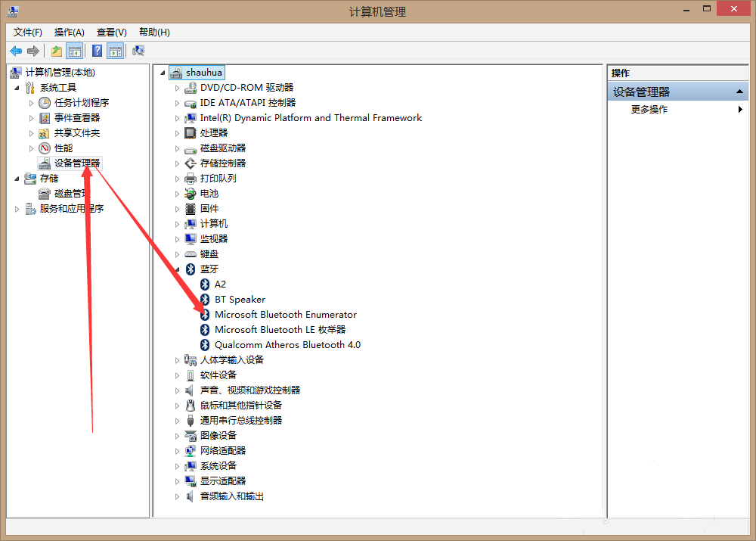Expand the DVD/CD-ROM 驱动器 node
756x541 pixels.
coord(177,88)
